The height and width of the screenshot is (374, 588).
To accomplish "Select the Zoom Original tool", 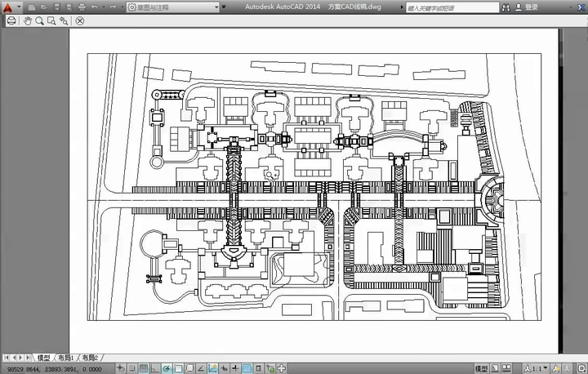I will coord(64,21).
